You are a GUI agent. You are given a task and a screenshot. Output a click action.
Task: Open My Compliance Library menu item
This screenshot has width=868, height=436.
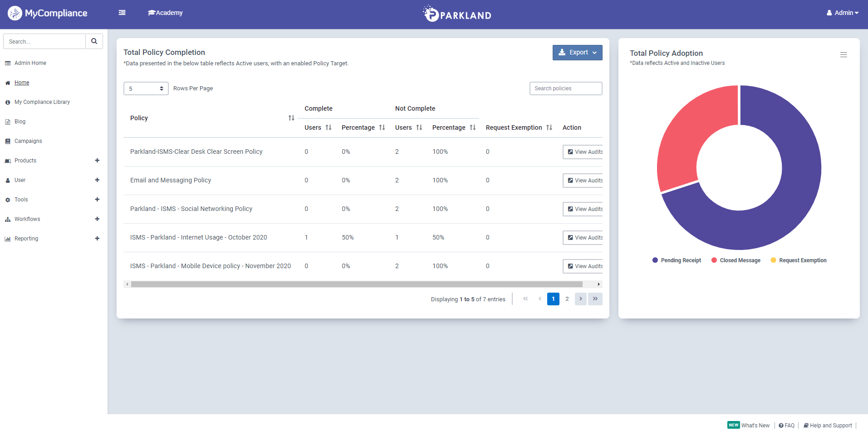[42, 102]
